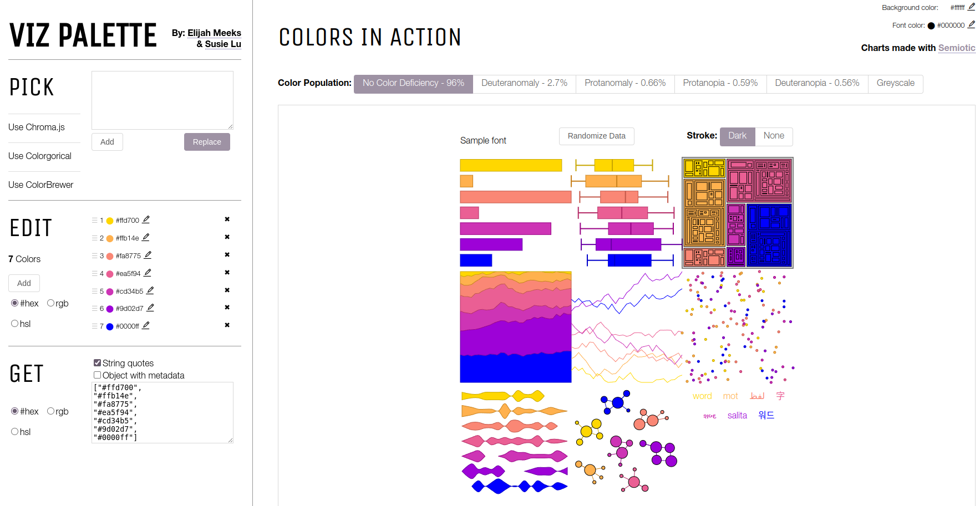Select #hex format in Edit section

click(15, 303)
